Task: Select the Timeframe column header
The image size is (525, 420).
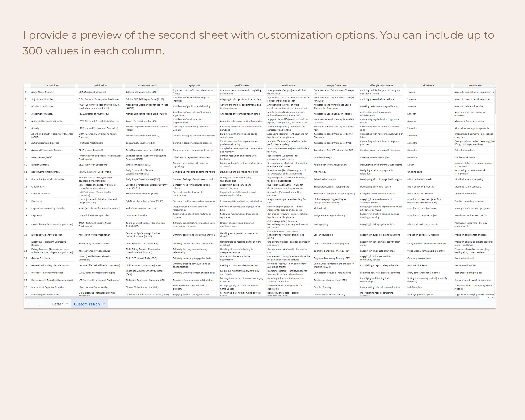Action: click(x=429, y=85)
